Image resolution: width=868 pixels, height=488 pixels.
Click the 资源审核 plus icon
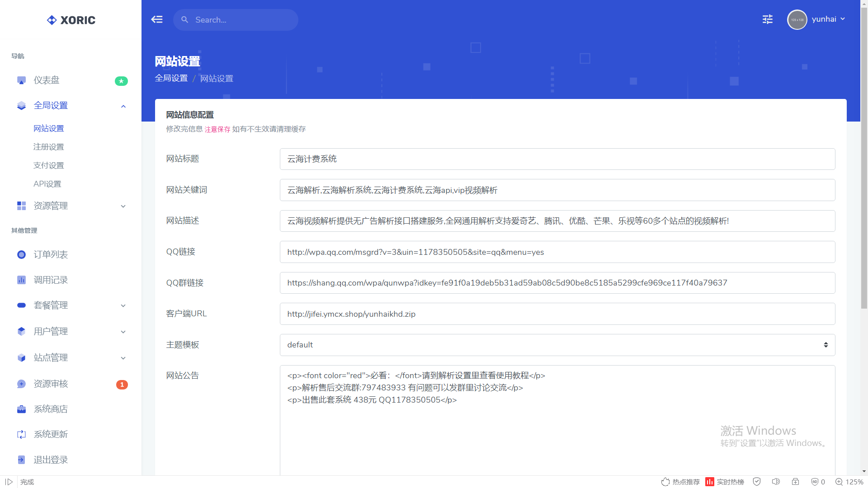(21, 384)
